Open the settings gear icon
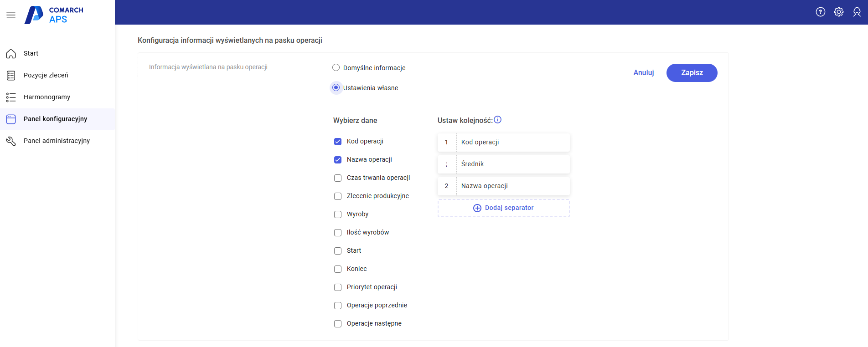Screen dimensions: 868x347 point(838,12)
